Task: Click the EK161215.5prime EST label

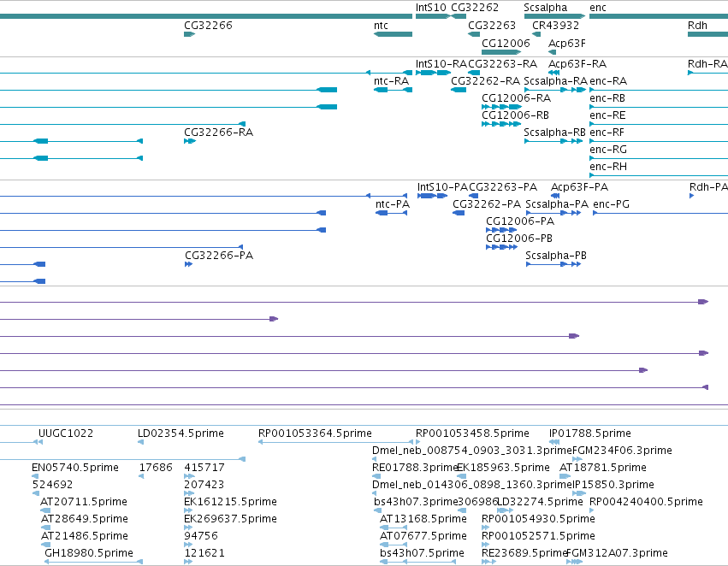Action: pos(230,503)
